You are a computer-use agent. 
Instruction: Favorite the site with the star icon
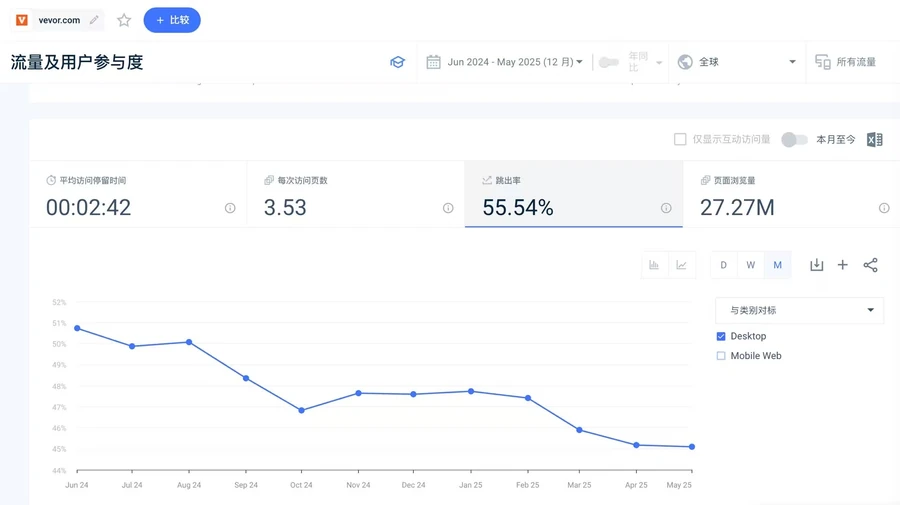tap(124, 20)
